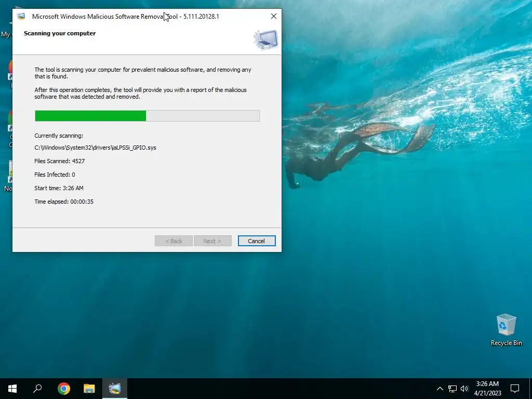Click the Files Infected: 0 text
The width and height of the screenshot is (532, 399).
pyautogui.click(x=55, y=175)
